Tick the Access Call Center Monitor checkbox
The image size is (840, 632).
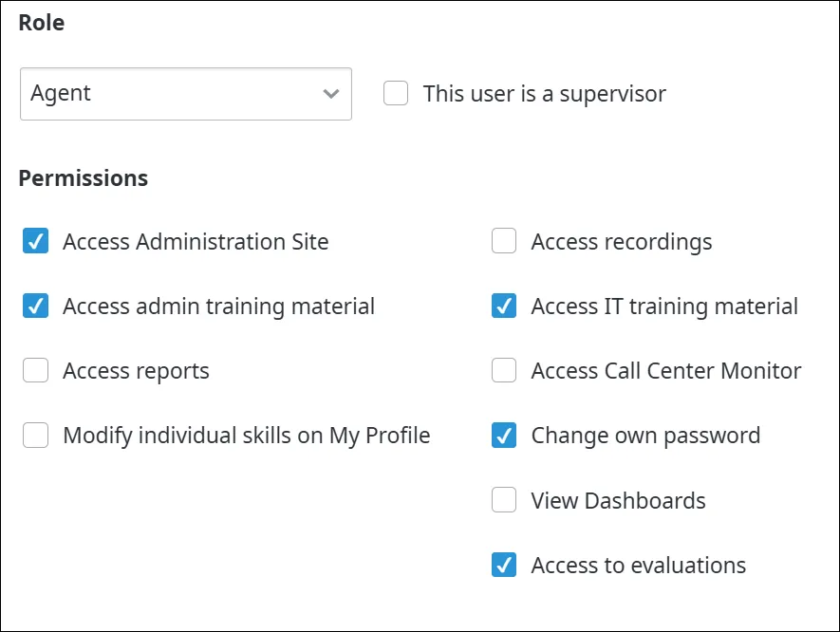click(504, 370)
